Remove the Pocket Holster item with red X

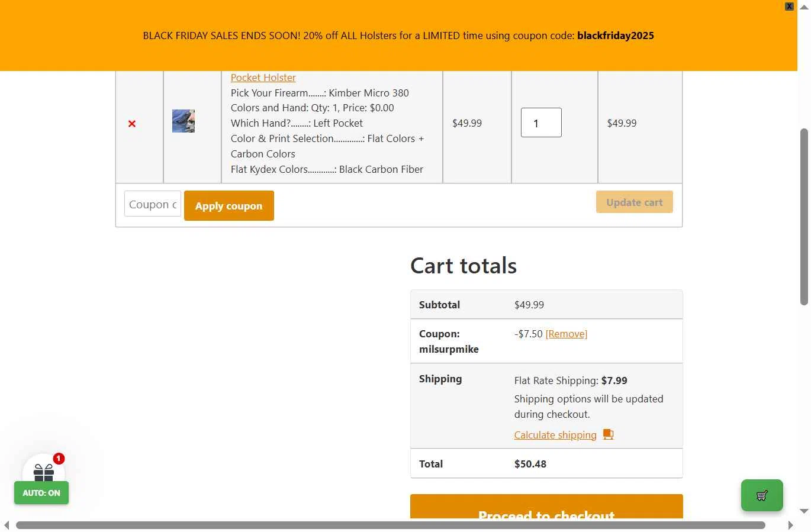click(132, 124)
